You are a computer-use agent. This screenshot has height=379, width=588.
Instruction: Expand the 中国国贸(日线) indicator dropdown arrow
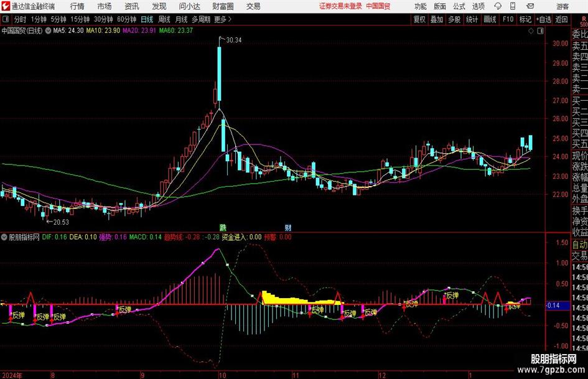pos(48,30)
